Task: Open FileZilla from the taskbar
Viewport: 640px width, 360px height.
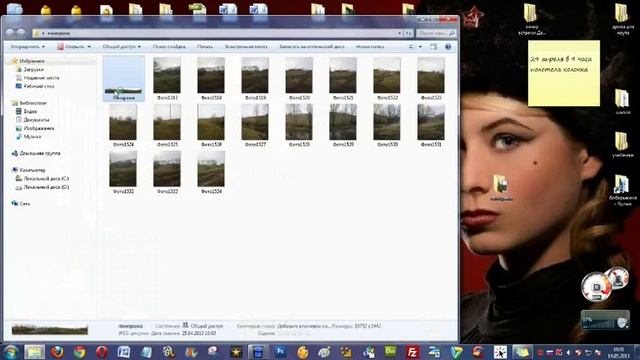Action: coord(413,352)
